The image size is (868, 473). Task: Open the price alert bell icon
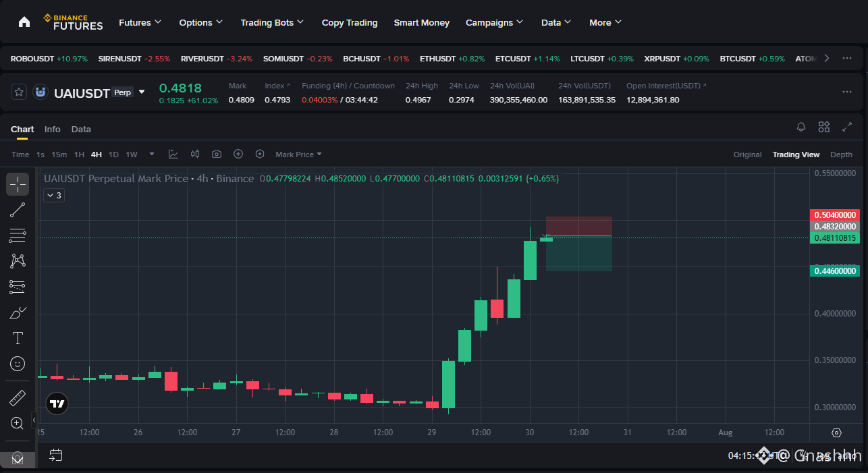click(x=801, y=127)
